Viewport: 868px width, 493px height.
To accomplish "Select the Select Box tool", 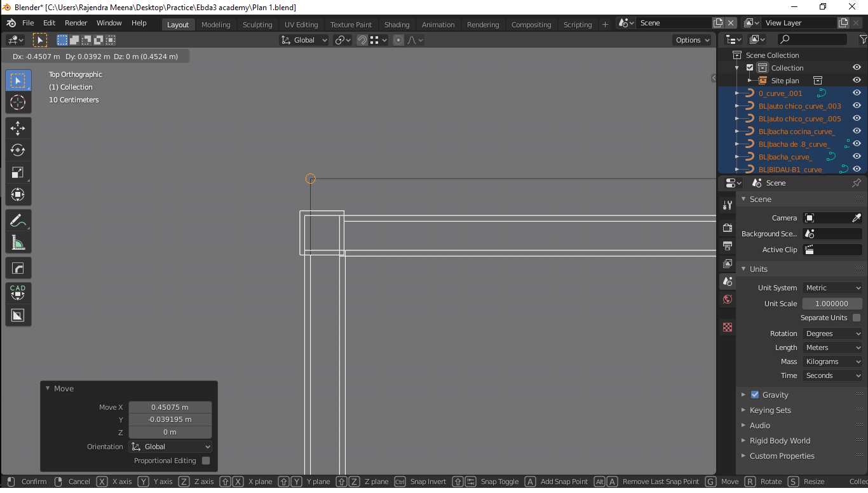I will [x=18, y=81].
